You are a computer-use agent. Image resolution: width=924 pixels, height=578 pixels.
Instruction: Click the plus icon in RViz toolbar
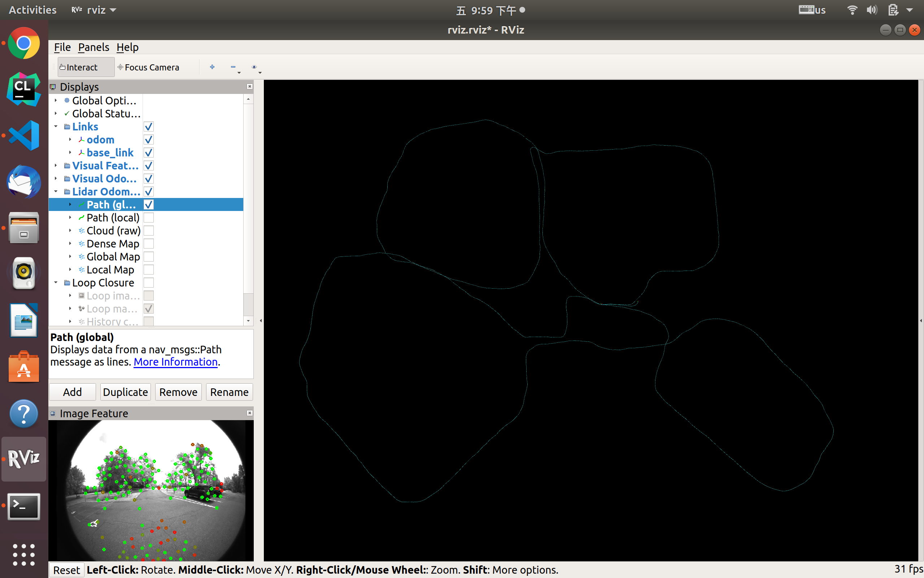pyautogui.click(x=212, y=67)
